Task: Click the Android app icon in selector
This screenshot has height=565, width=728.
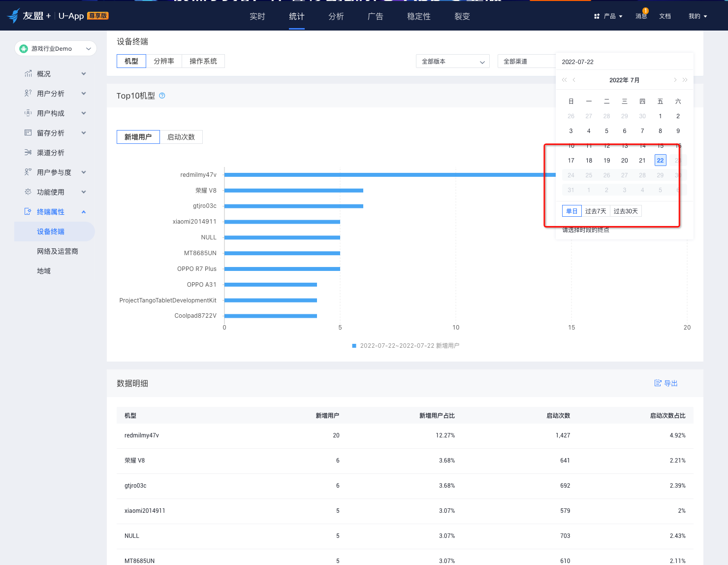Action: pyautogui.click(x=24, y=48)
